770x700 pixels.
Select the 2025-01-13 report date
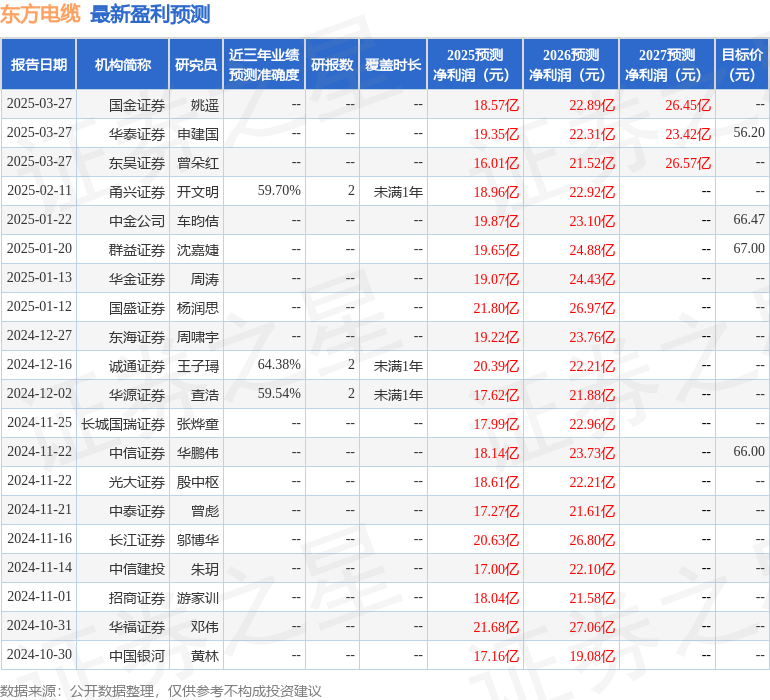click(39, 278)
